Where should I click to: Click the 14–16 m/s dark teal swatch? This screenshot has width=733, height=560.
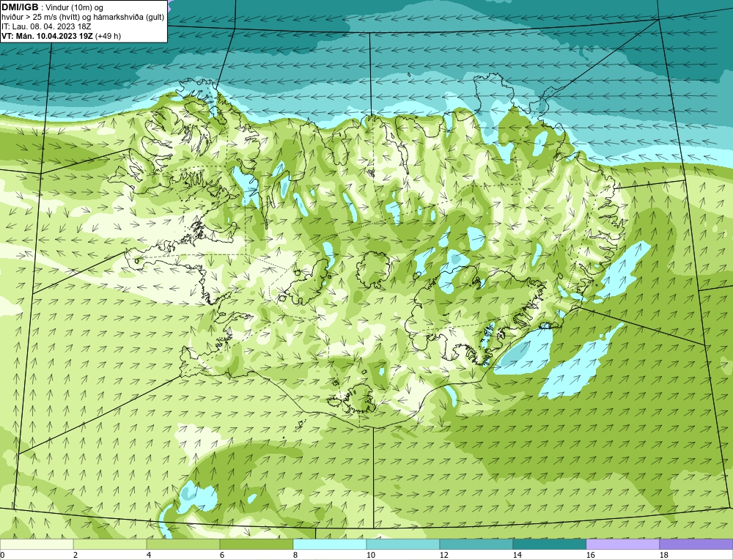[x=549, y=544]
